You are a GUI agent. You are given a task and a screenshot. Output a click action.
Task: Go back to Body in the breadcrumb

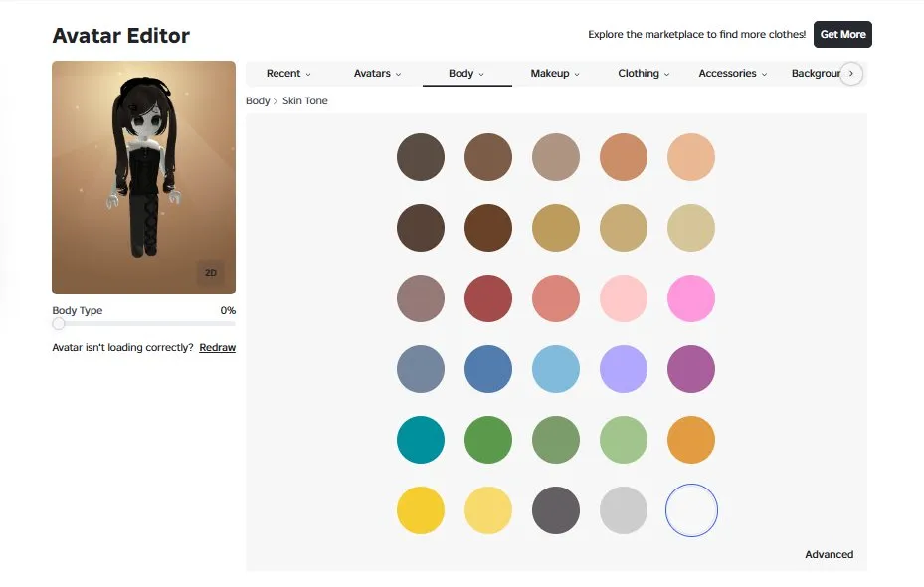pyautogui.click(x=258, y=100)
